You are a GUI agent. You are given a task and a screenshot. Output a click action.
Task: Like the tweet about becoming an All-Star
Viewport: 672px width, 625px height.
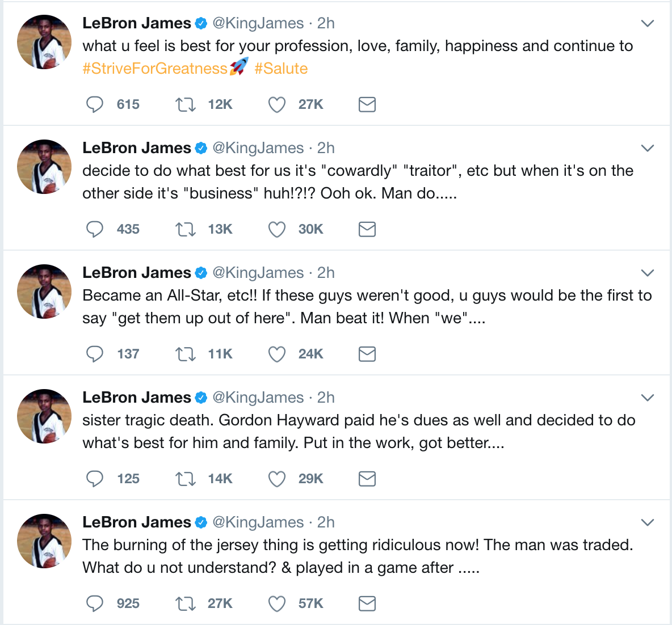[277, 354]
